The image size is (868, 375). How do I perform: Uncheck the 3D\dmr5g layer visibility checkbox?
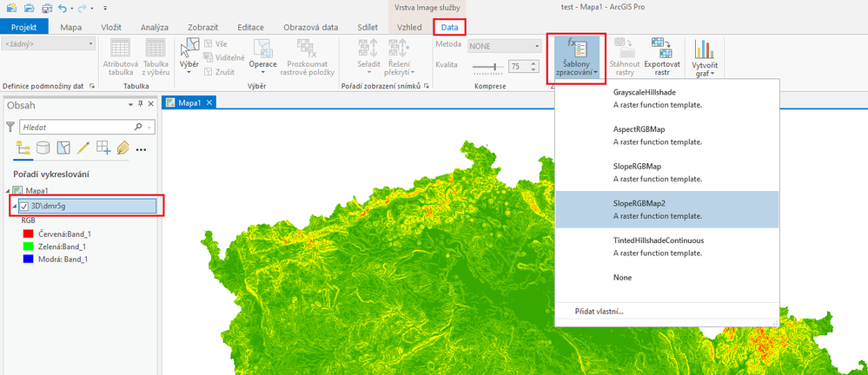click(23, 207)
